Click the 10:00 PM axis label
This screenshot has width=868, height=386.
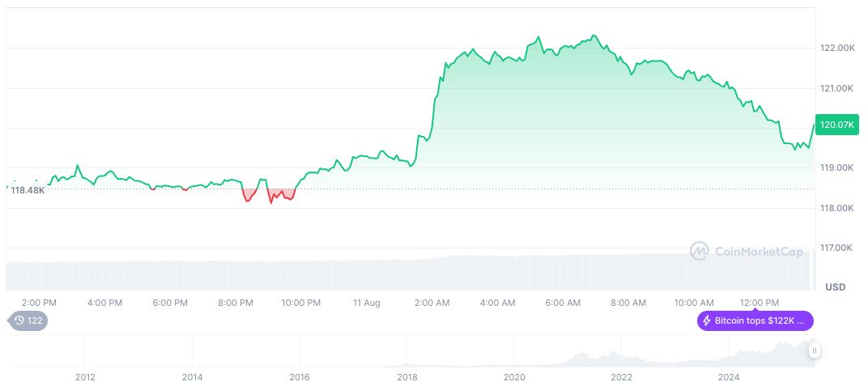pyautogui.click(x=300, y=303)
